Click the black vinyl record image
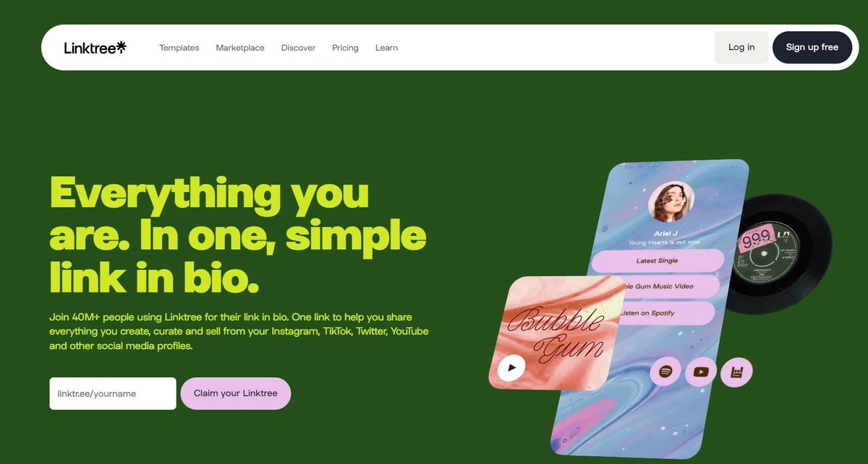Image resolution: width=868 pixels, height=464 pixels. click(776, 253)
